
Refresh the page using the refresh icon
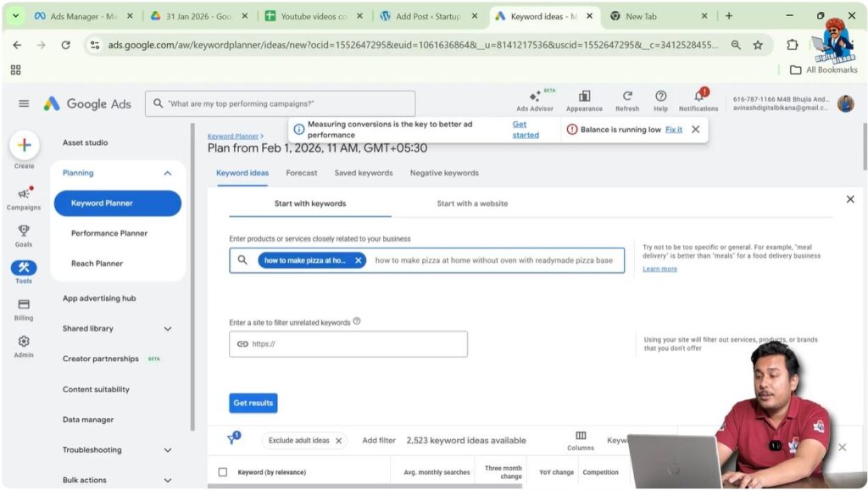coord(627,97)
